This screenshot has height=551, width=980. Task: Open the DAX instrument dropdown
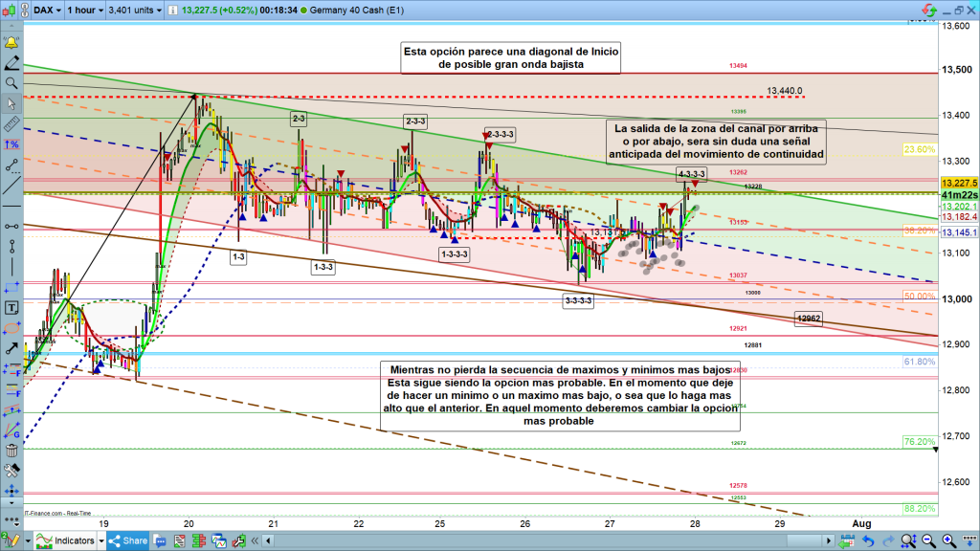click(47, 11)
